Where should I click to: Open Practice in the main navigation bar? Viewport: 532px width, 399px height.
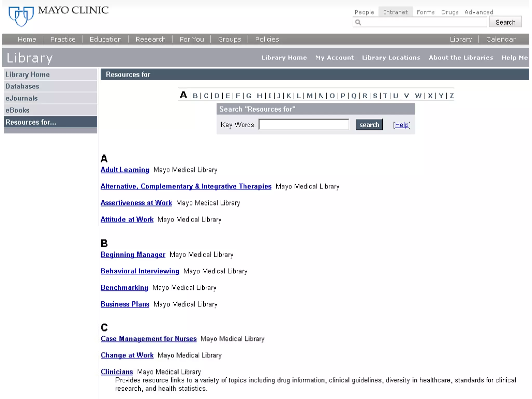coord(63,39)
